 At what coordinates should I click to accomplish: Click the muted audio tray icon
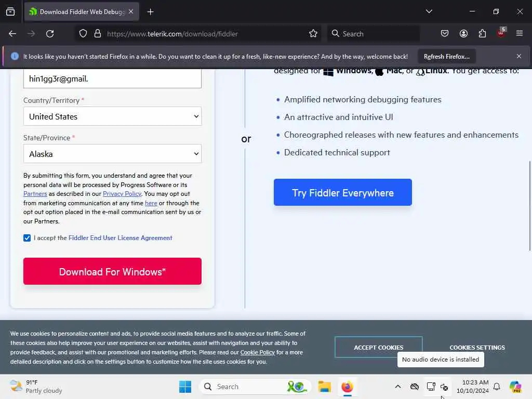444,387
